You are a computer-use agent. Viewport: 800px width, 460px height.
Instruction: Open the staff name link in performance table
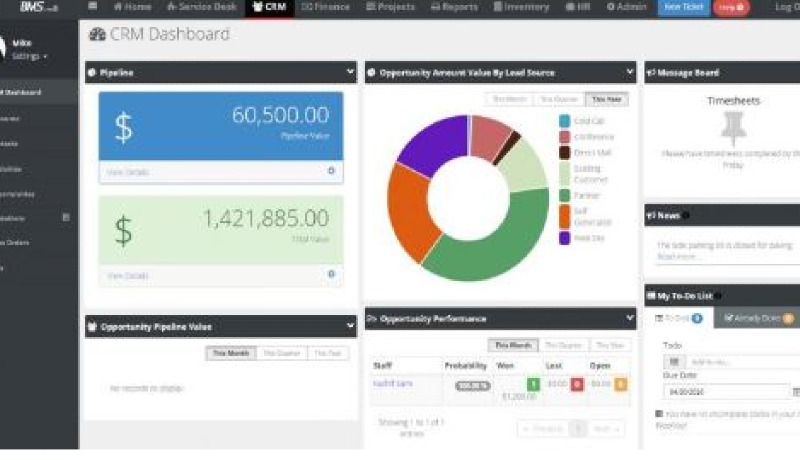(393, 383)
